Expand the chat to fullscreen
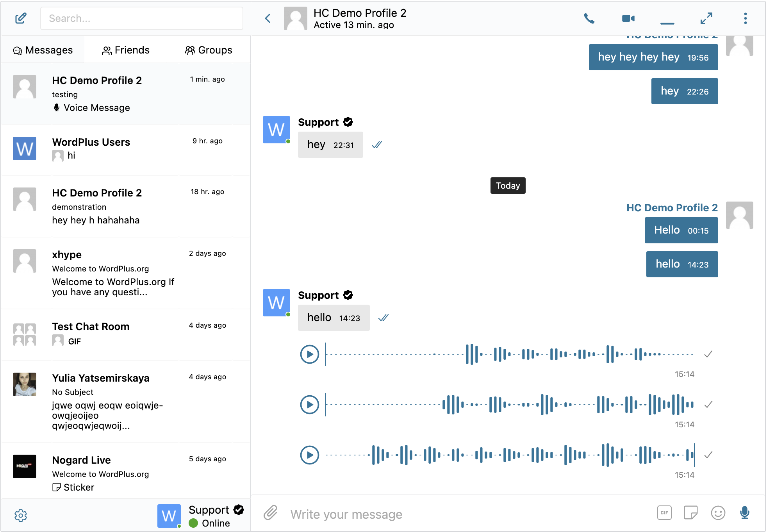Viewport: 767px width, 532px height. pyautogui.click(x=706, y=18)
